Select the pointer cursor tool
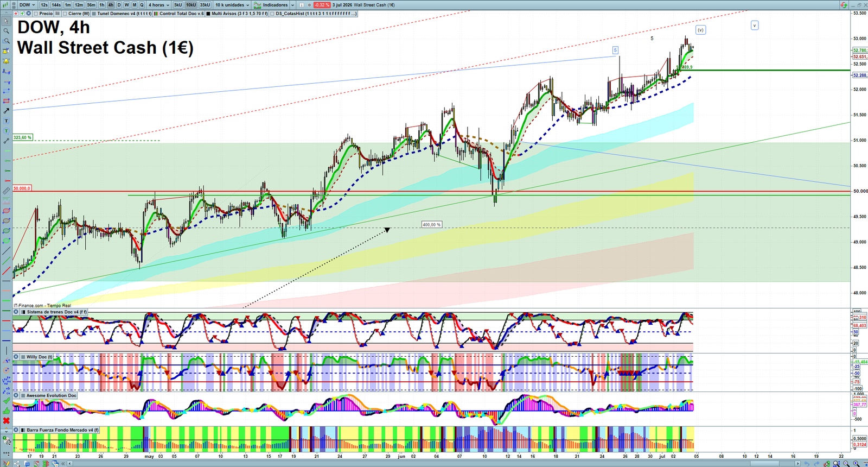The height and width of the screenshot is (467, 868). (7, 21)
